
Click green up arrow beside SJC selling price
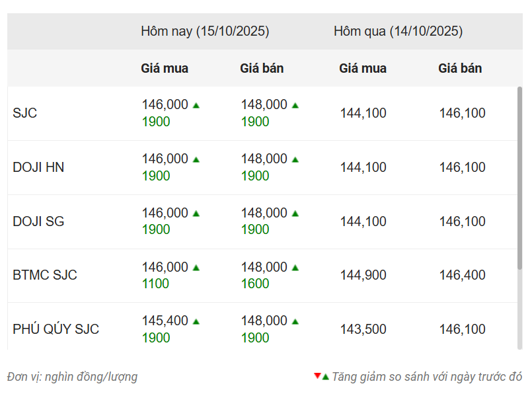pyautogui.click(x=295, y=105)
